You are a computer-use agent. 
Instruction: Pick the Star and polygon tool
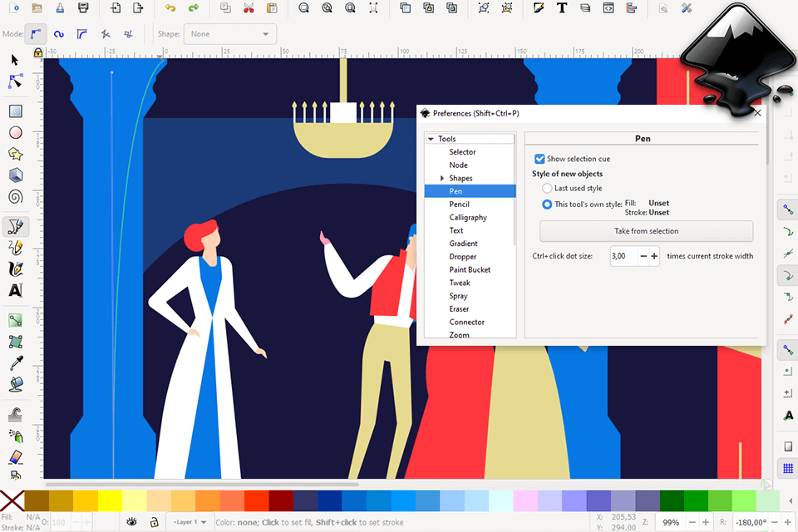[15, 154]
